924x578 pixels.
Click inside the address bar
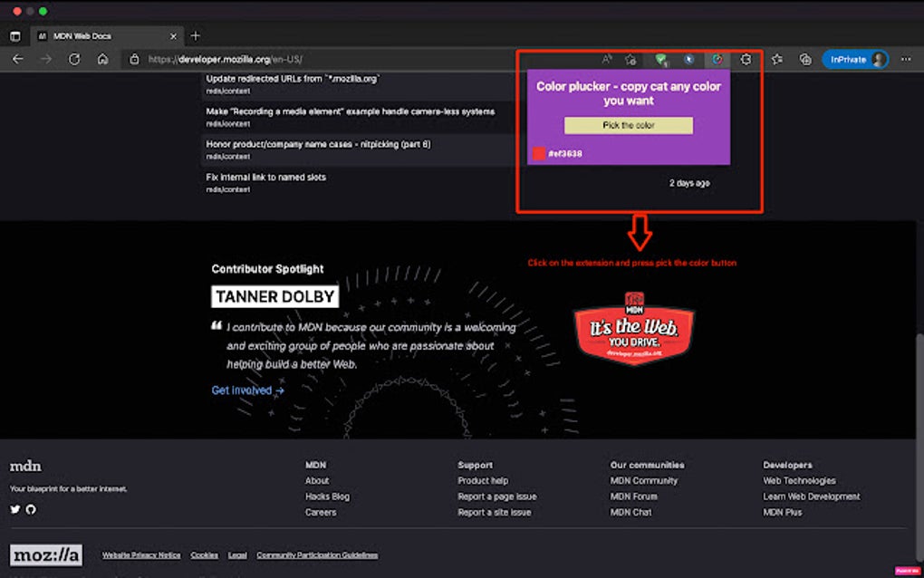272,58
